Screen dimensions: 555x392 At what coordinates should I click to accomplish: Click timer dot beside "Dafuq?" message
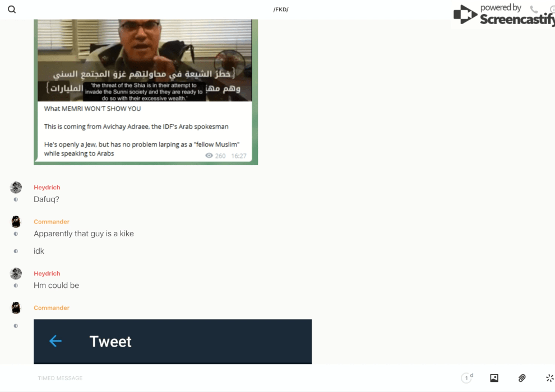click(x=16, y=199)
